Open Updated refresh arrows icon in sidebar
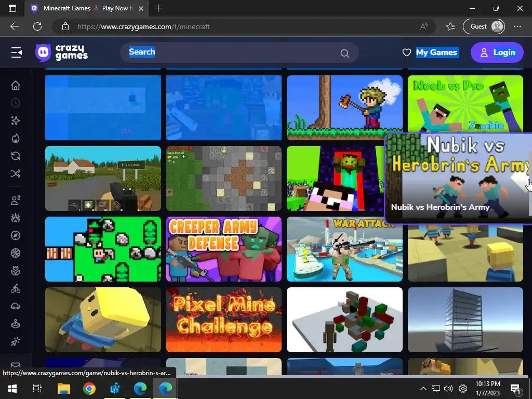The image size is (532, 399). pos(16,156)
